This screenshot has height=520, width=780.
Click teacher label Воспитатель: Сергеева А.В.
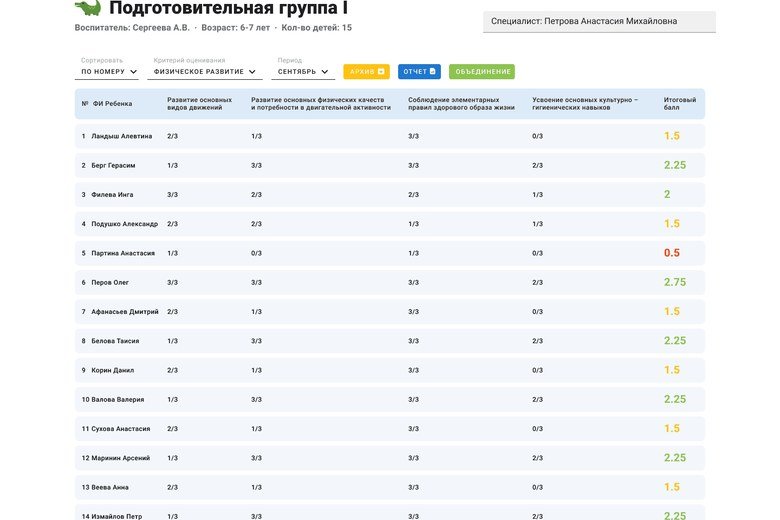pos(132,28)
